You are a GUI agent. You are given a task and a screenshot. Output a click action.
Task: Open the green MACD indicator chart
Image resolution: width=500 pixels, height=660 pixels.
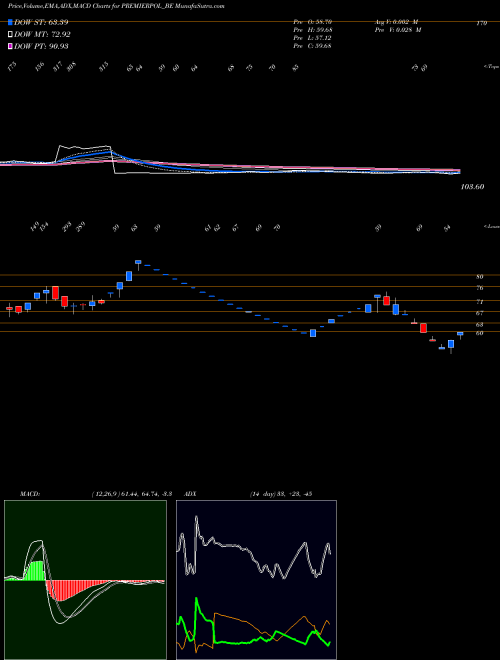coord(85,580)
